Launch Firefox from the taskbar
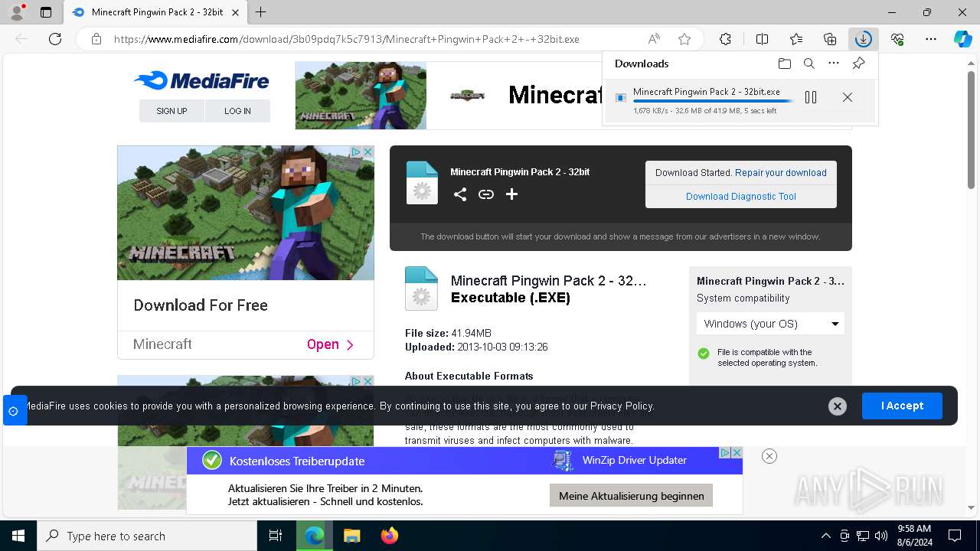Viewport: 980px width, 551px height. (x=390, y=536)
